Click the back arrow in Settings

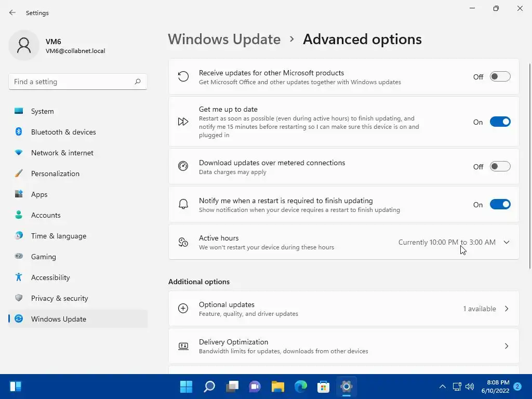coord(12,12)
